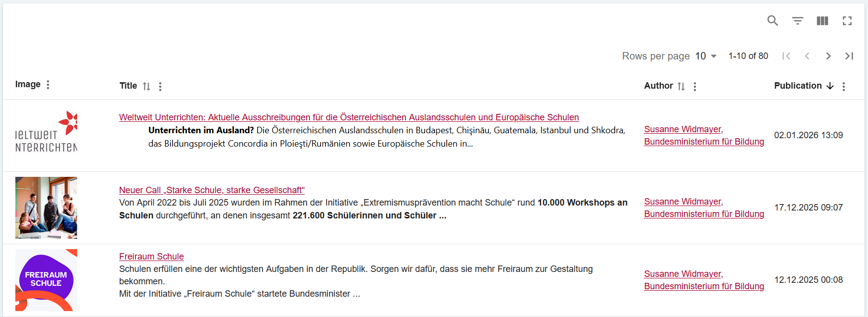Screen dimensions: 868x317
Task: Toggle full screen mode icon
Action: click(847, 21)
